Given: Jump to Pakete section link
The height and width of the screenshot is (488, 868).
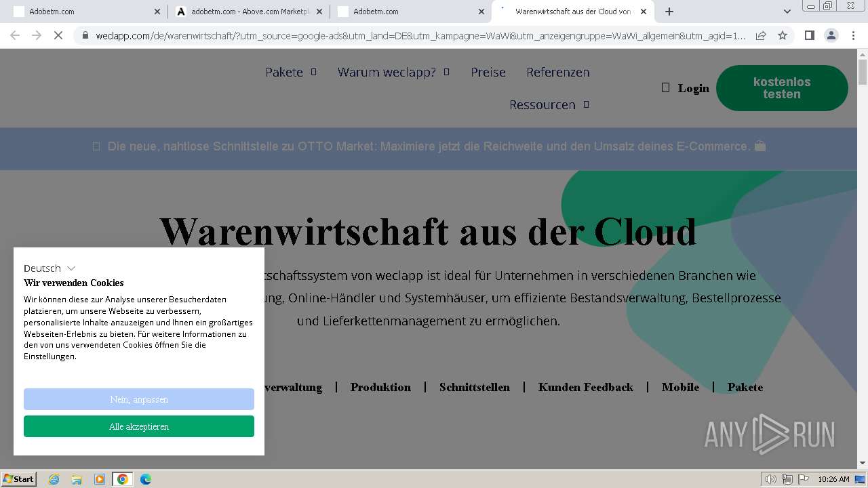Looking at the screenshot, I should coord(745,387).
